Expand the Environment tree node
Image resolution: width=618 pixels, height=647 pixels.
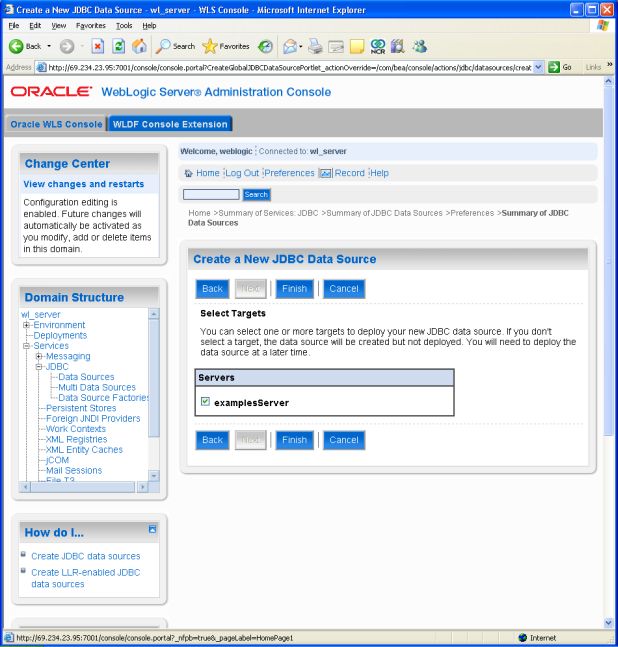(x=27, y=325)
